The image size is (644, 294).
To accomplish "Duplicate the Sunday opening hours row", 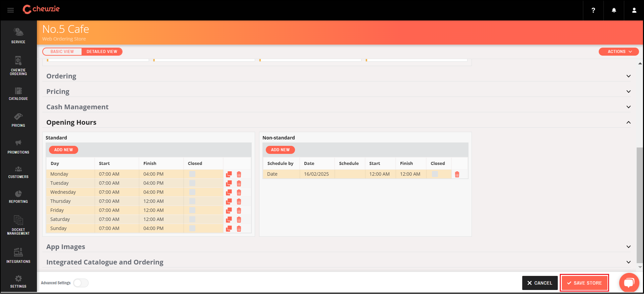I will pyautogui.click(x=229, y=229).
